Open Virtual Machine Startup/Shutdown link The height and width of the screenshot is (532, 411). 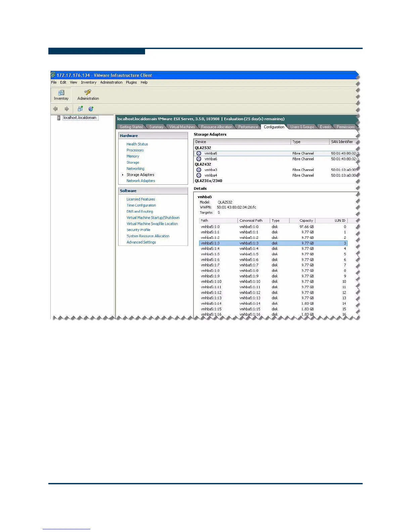(x=153, y=218)
